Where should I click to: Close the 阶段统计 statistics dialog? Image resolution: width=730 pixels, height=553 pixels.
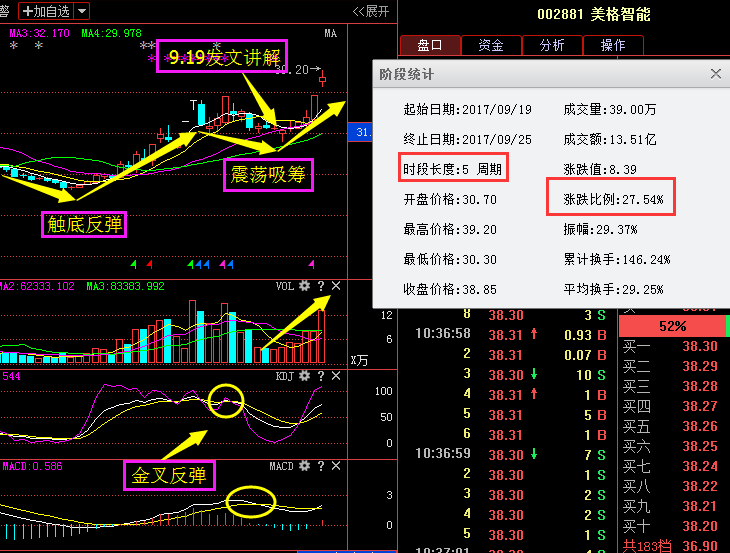tap(715, 74)
